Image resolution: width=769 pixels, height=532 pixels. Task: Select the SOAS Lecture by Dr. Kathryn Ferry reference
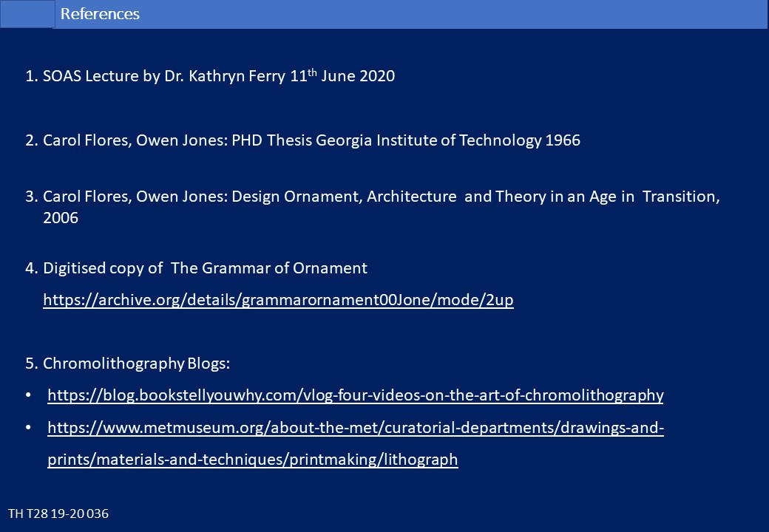tap(210, 75)
